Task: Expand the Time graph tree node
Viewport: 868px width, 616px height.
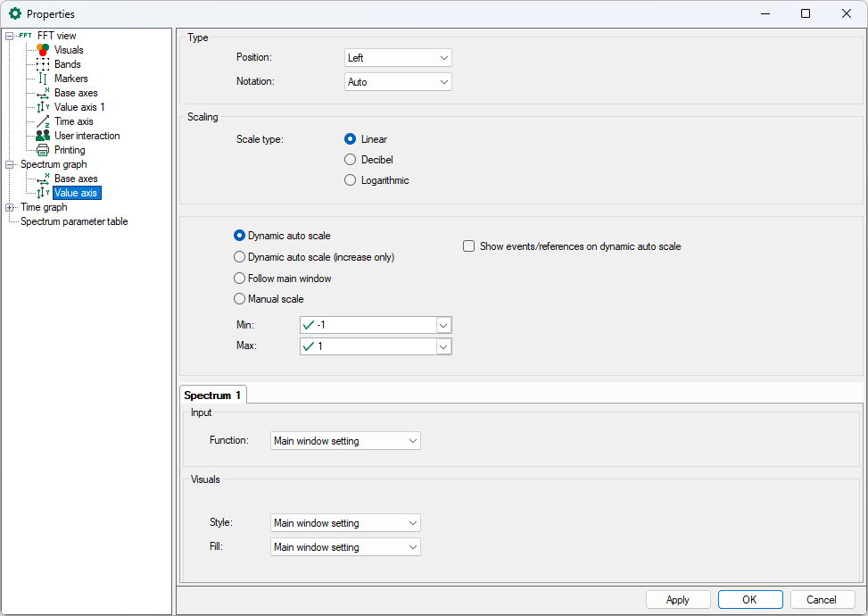Action: click(10, 207)
